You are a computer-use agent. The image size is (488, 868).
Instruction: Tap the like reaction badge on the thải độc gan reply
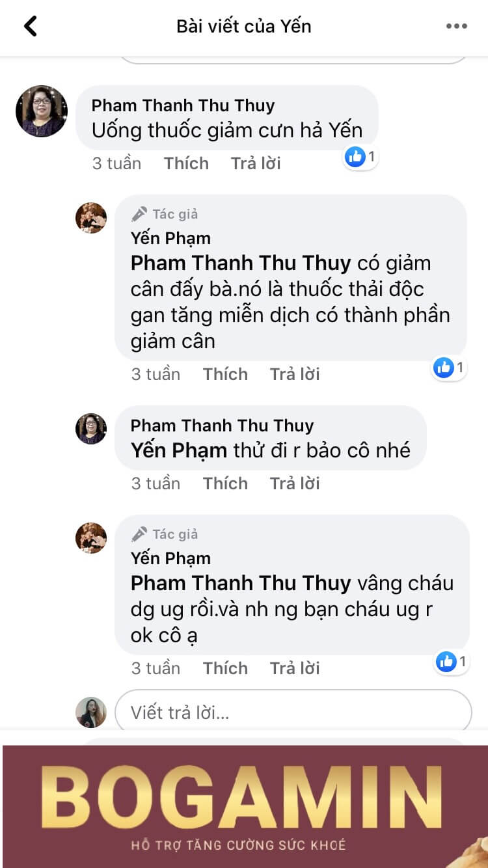point(450,368)
